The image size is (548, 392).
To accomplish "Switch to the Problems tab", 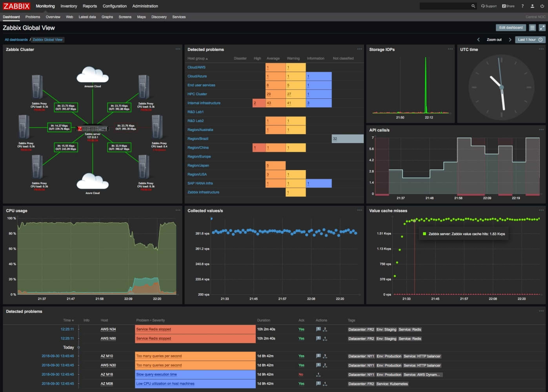I will tap(33, 17).
